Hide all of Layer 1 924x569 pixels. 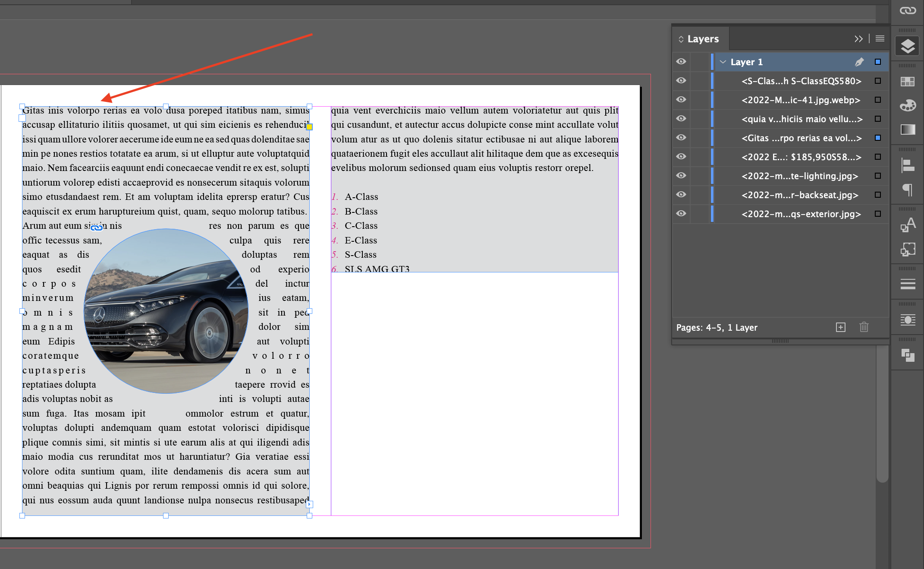click(x=681, y=62)
